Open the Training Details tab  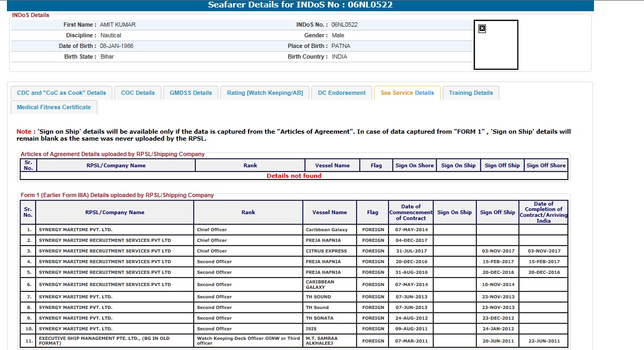point(470,93)
